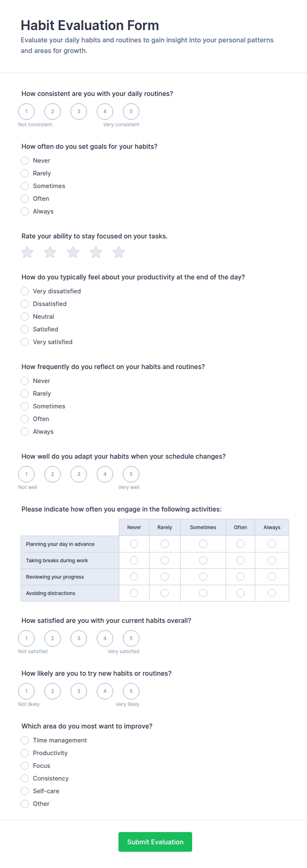
Task: Click the Submit Evaluation button
Action: pos(155,842)
